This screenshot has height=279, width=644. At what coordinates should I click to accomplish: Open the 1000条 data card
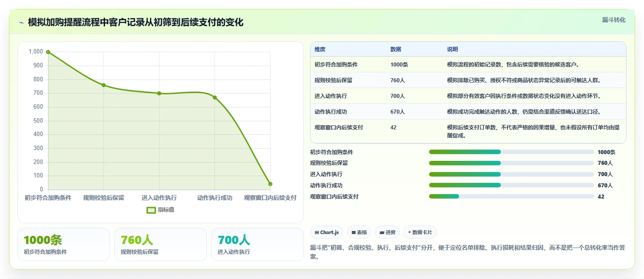[64, 244]
